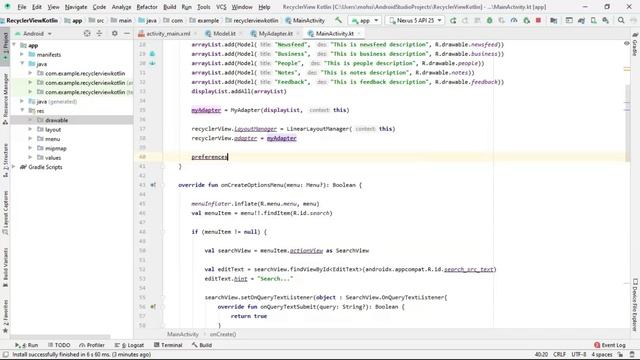The width and height of the screenshot is (640, 360).
Task: Toggle the Favorites tool window
Action: (x=5, y=317)
